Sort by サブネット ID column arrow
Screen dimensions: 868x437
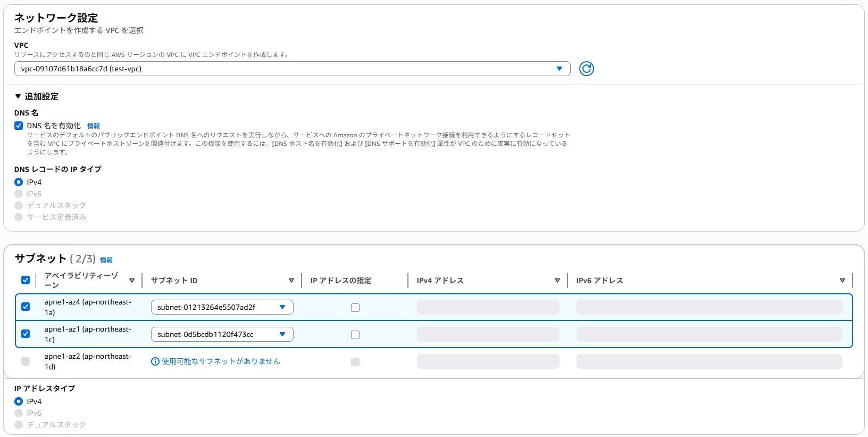point(291,281)
